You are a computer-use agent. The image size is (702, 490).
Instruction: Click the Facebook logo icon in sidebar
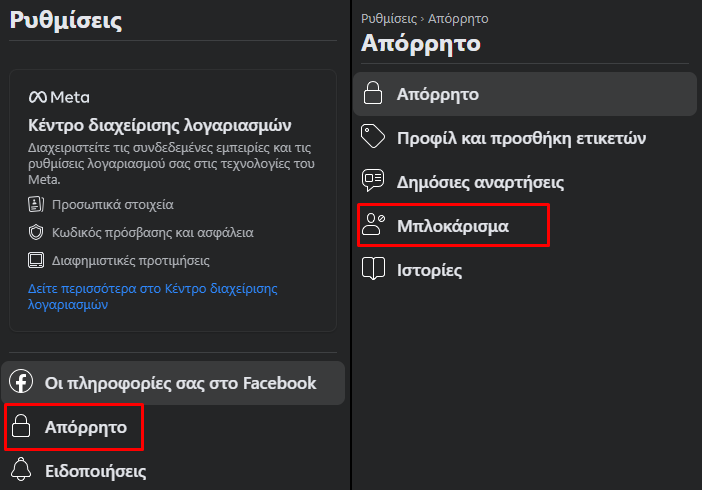(21, 381)
